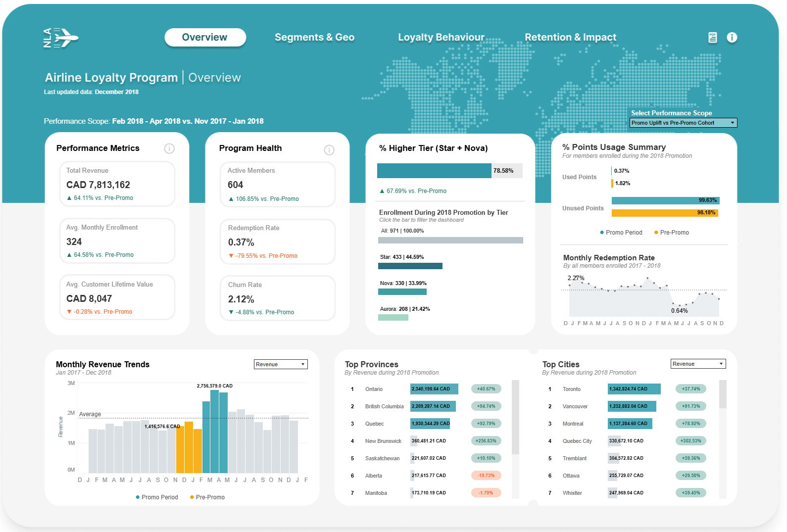The image size is (787, 532).
Task: Go to Retention & Impact tab
Action: click(x=570, y=38)
